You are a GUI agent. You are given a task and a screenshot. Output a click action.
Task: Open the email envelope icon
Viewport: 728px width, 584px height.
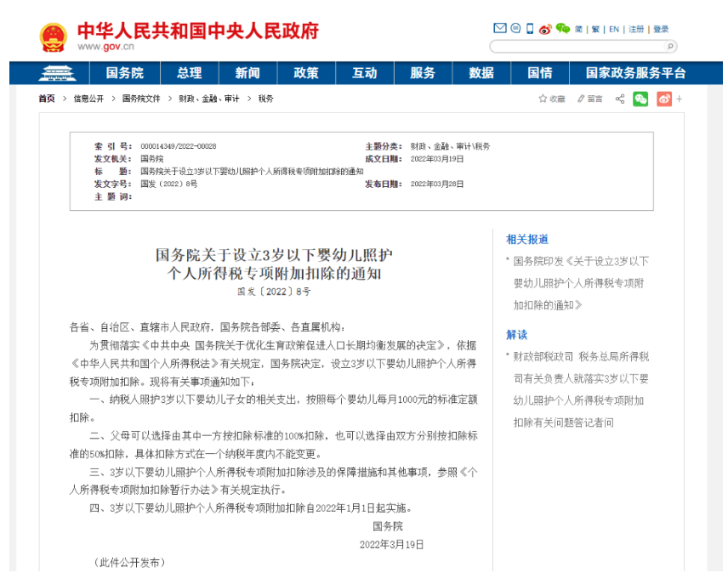499,28
